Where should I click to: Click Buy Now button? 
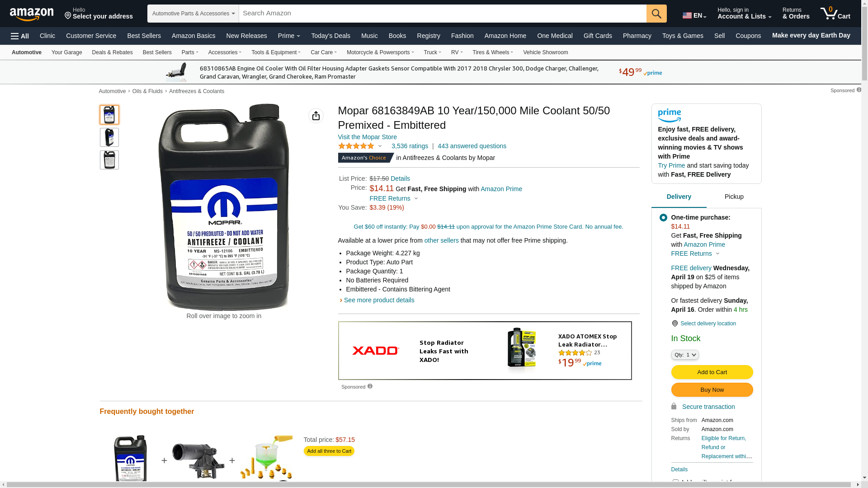tap(712, 390)
